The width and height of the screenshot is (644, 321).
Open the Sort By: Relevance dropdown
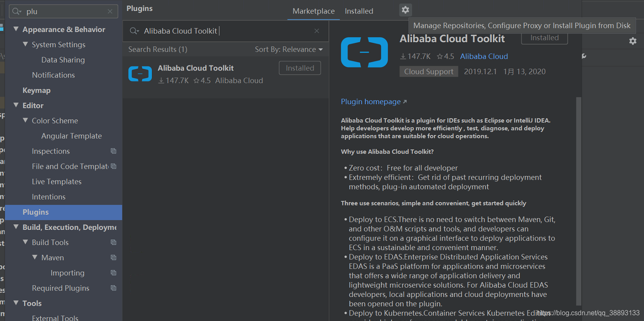289,49
